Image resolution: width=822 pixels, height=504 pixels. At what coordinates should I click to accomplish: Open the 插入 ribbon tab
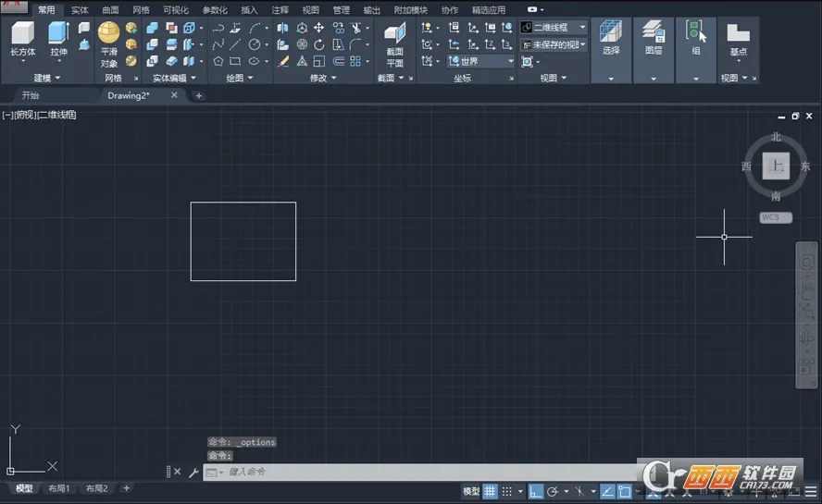tap(249, 10)
